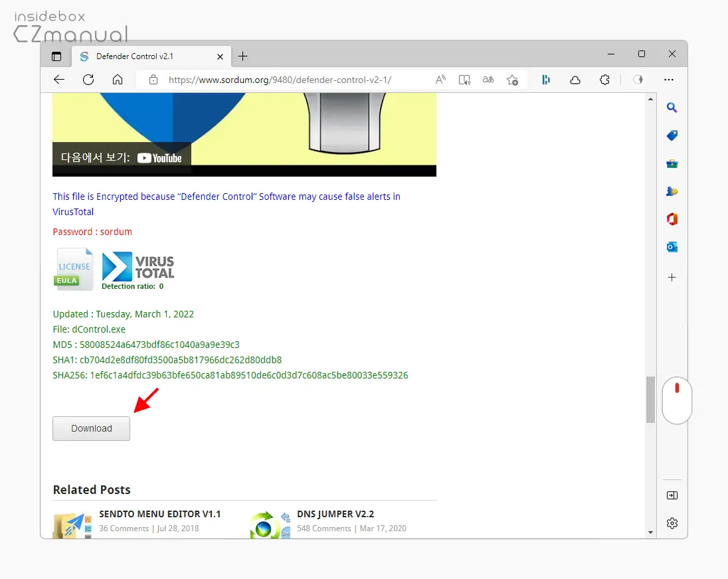
Task: Open the Extensions puzzle icon
Action: coord(604,80)
